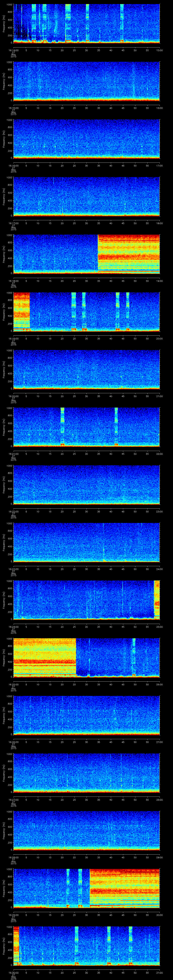Click the 19:00 end time label
This screenshot has width=173, height=980.
click(x=159, y=281)
